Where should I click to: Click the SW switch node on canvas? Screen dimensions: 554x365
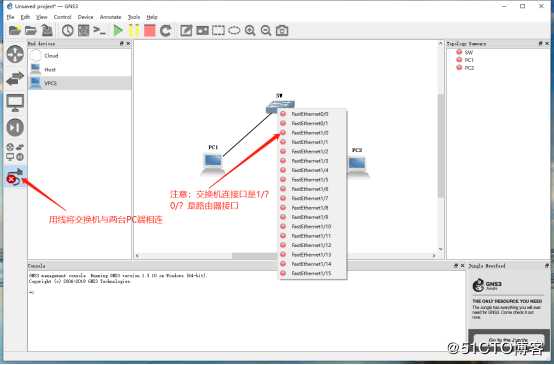[280, 105]
